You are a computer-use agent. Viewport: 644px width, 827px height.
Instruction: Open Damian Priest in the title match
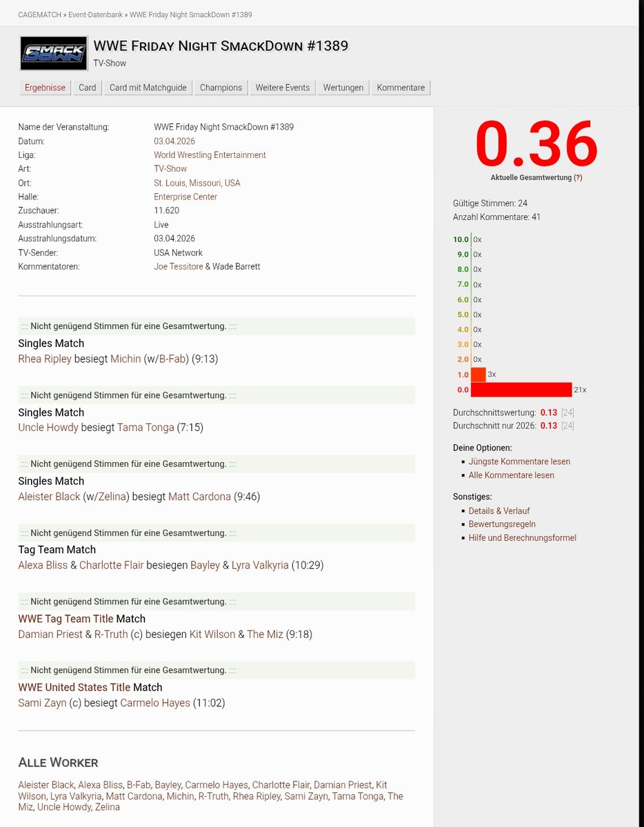(x=50, y=635)
